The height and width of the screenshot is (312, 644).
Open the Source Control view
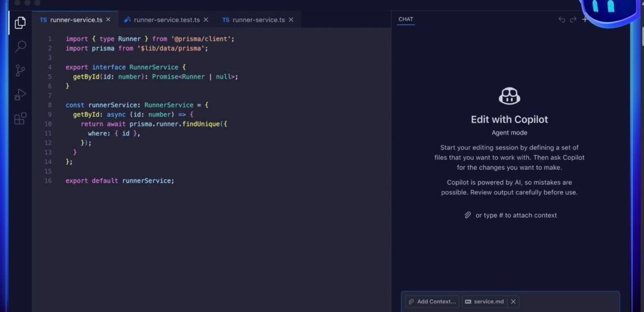click(20, 70)
